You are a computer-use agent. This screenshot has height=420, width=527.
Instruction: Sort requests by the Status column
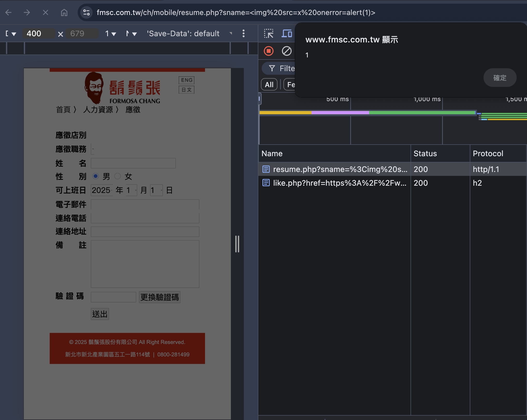(x=440, y=153)
